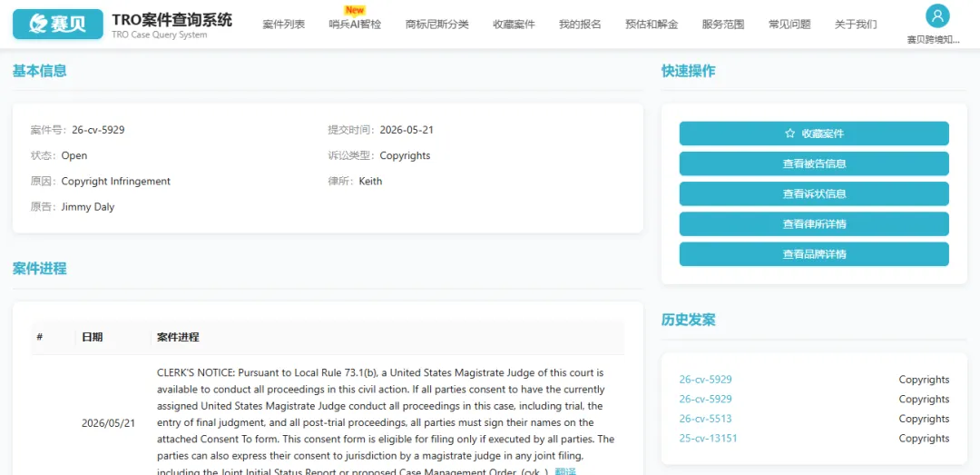Open 常见问题 navigation item

point(790,25)
